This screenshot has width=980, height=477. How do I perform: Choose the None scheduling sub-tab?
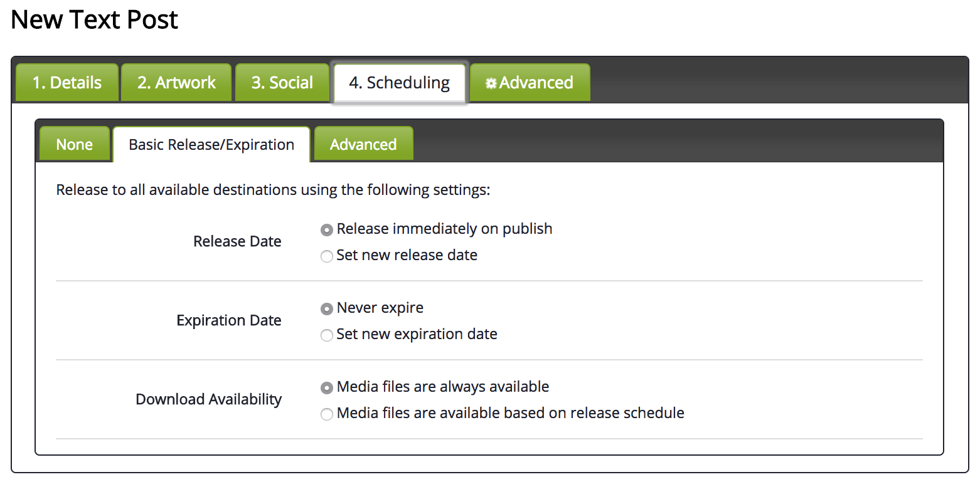coord(74,144)
